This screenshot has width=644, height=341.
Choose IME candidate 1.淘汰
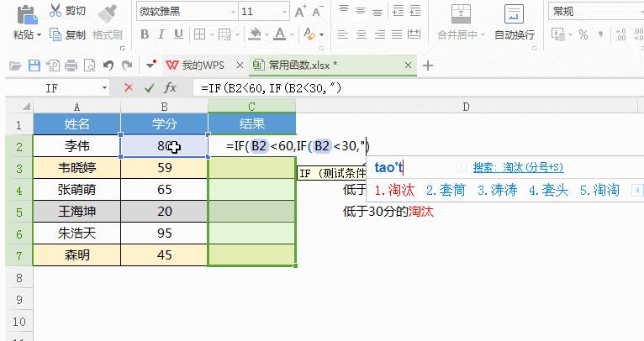[394, 191]
